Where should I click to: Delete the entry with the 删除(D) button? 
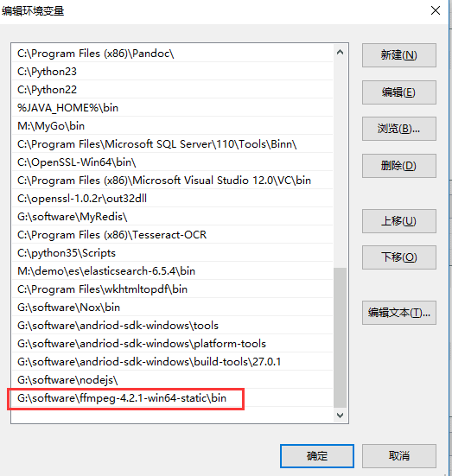tap(398, 166)
